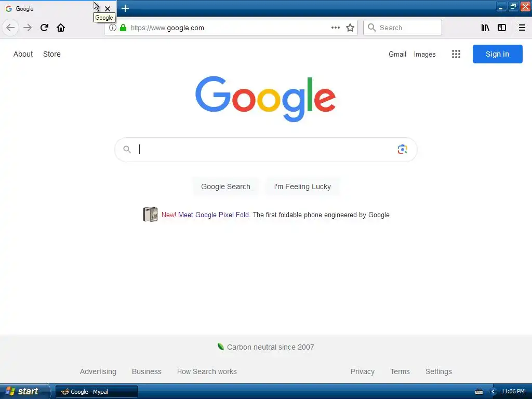Viewport: 532px width, 399px height.
Task: Click the magnifier in the toolbar search box
Action: [372, 28]
